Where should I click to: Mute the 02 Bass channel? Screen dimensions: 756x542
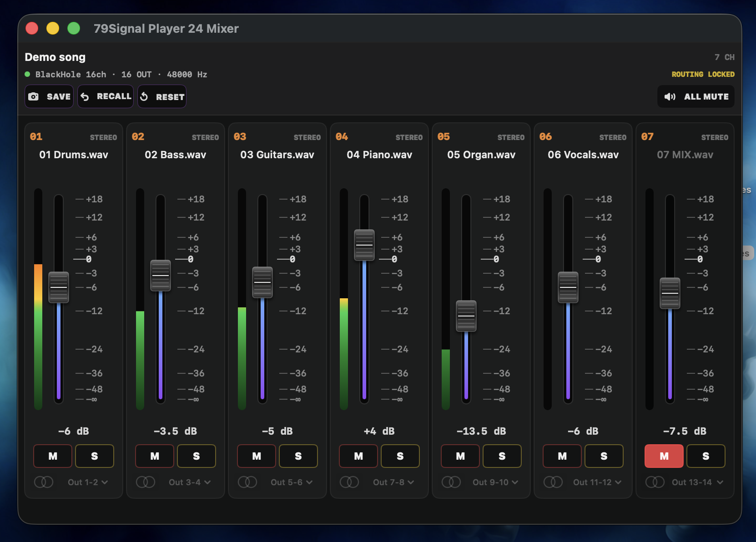pos(155,456)
